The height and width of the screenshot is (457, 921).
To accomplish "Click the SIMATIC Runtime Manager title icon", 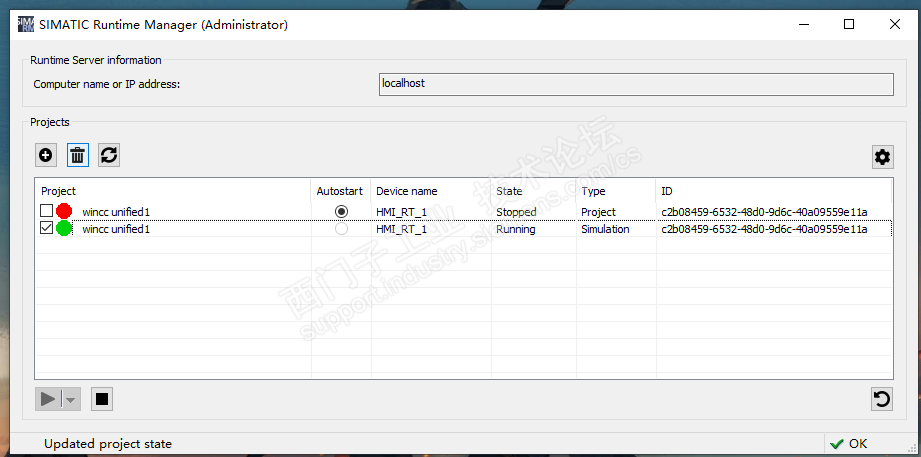I will coord(26,24).
